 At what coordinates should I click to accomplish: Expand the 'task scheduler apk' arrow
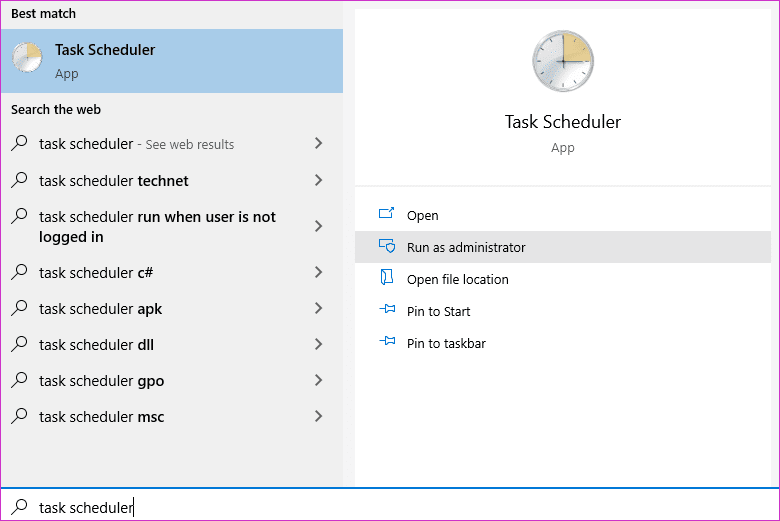(318, 309)
